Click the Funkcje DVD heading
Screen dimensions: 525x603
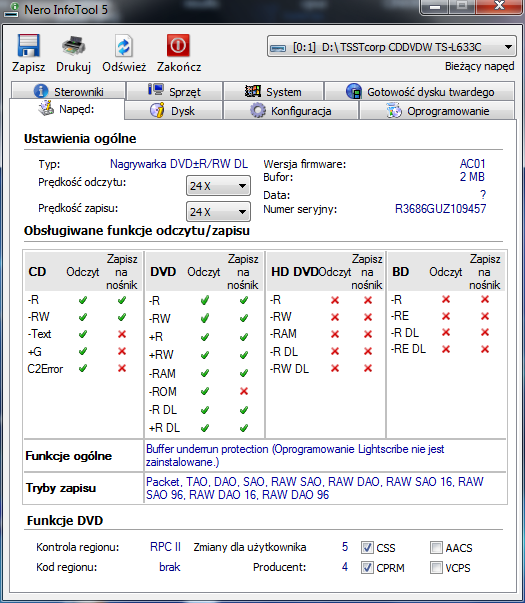pos(65,520)
